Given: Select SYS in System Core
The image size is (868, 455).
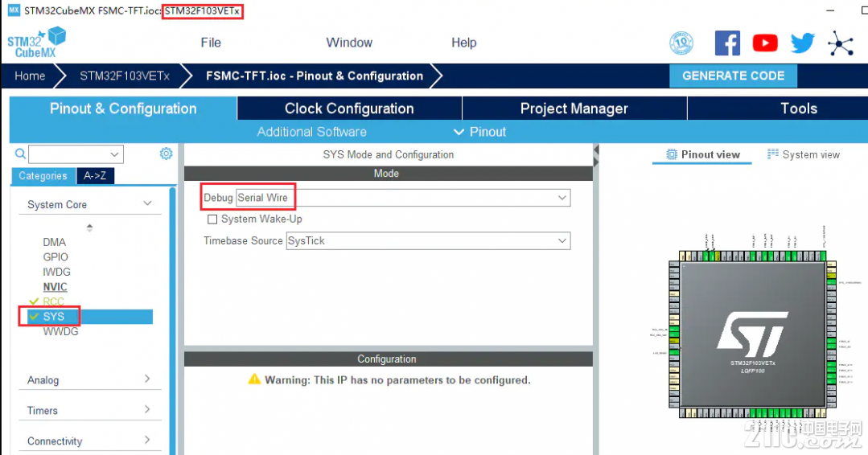Looking at the screenshot, I should 90,317.
